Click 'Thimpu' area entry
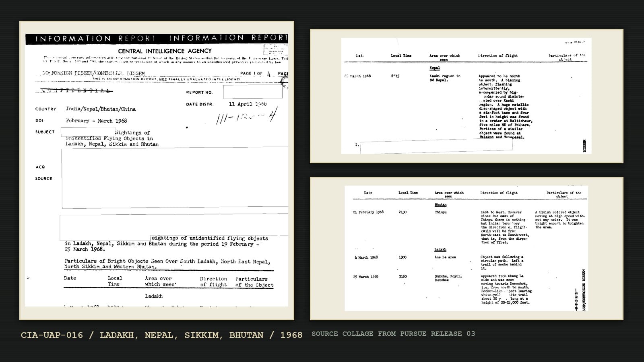Viewport: 644px width, 362px height. click(x=441, y=212)
